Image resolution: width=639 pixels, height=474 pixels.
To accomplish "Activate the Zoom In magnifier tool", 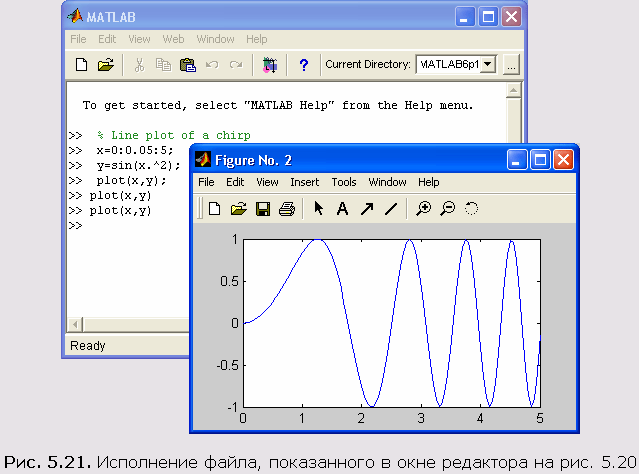I will point(423,209).
